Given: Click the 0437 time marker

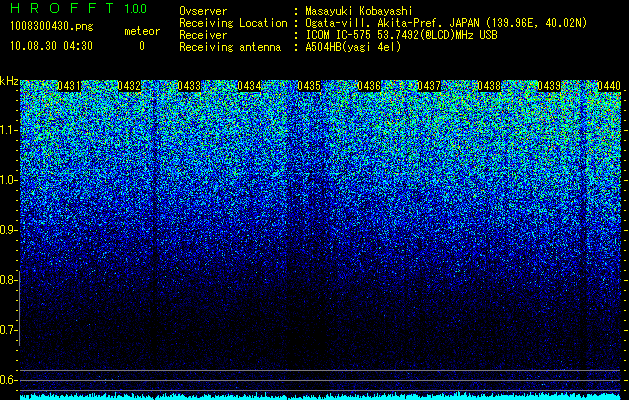Looking at the screenshot, I should tap(429, 86).
